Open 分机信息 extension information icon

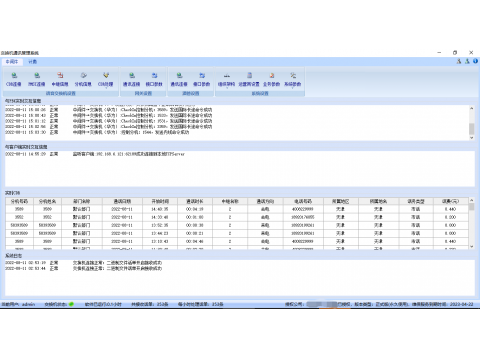83,80
